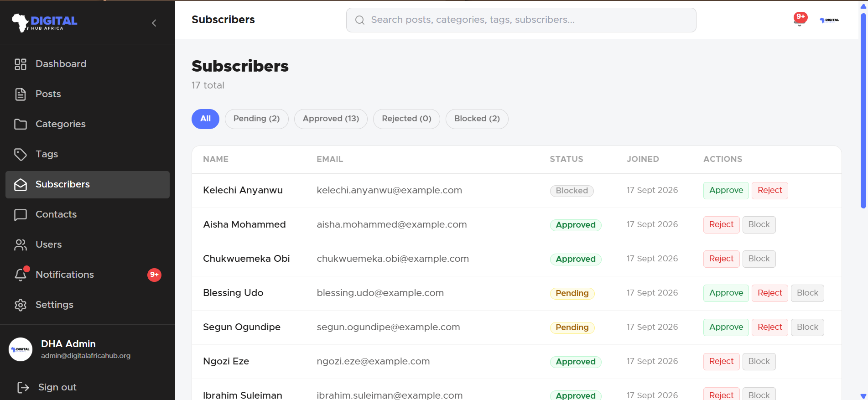
Task: Block Aisha Mohammed
Action: tap(759, 224)
